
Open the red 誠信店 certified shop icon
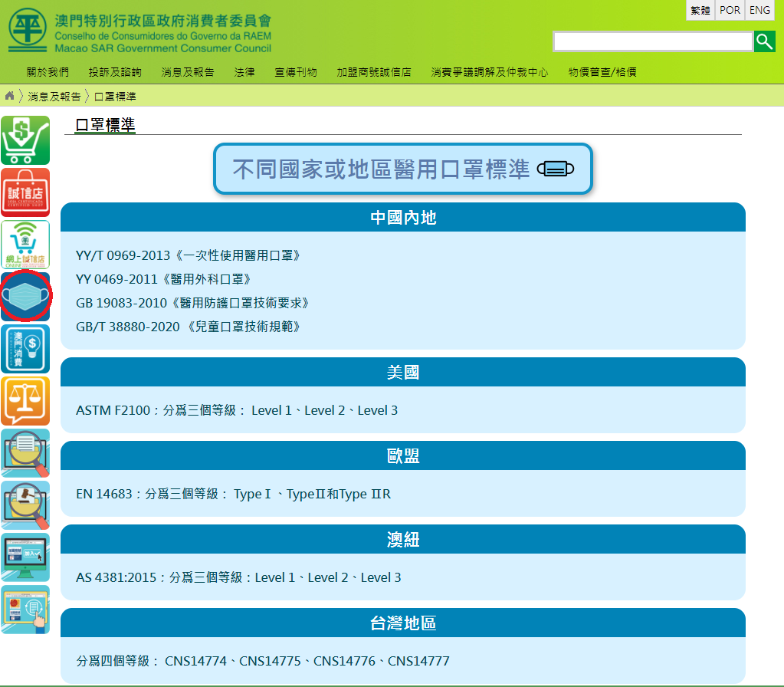coord(25,192)
